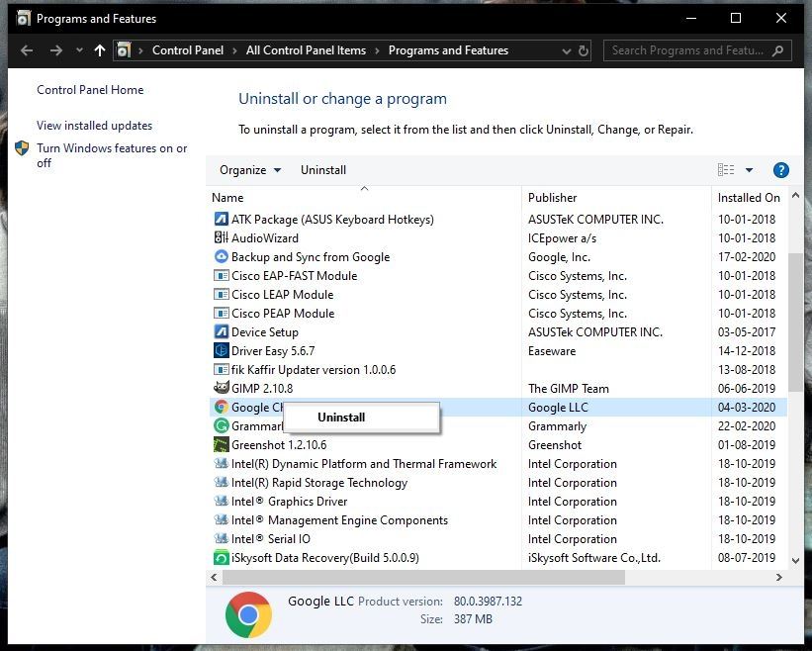The image size is (812, 651).
Task: Click the Google LLC publisher cell
Action: tap(558, 408)
